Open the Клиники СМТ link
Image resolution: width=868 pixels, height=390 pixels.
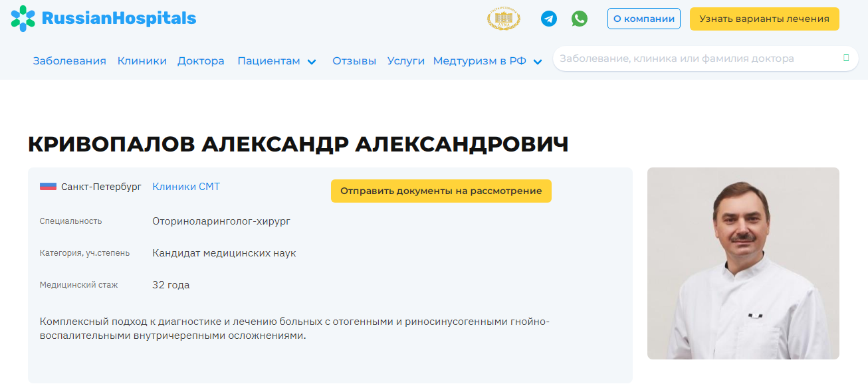pos(186,187)
